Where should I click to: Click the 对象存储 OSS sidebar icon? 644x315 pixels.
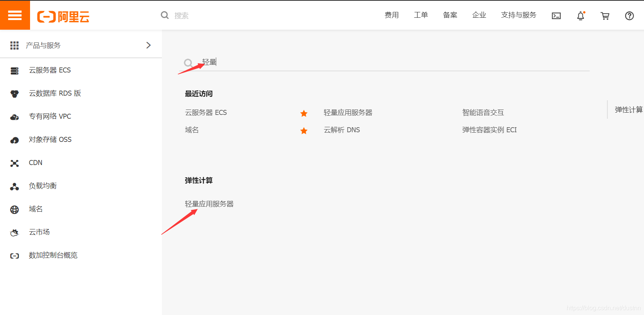[x=14, y=140]
